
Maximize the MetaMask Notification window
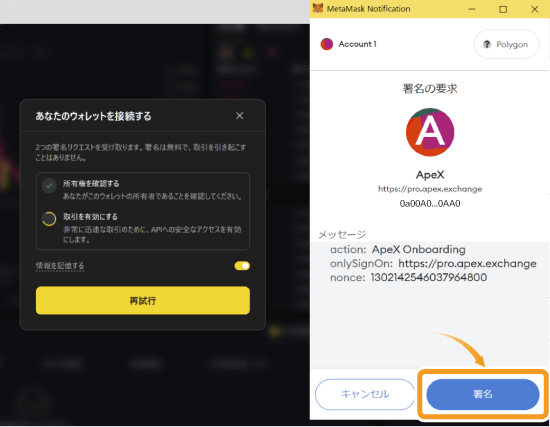coord(503,9)
